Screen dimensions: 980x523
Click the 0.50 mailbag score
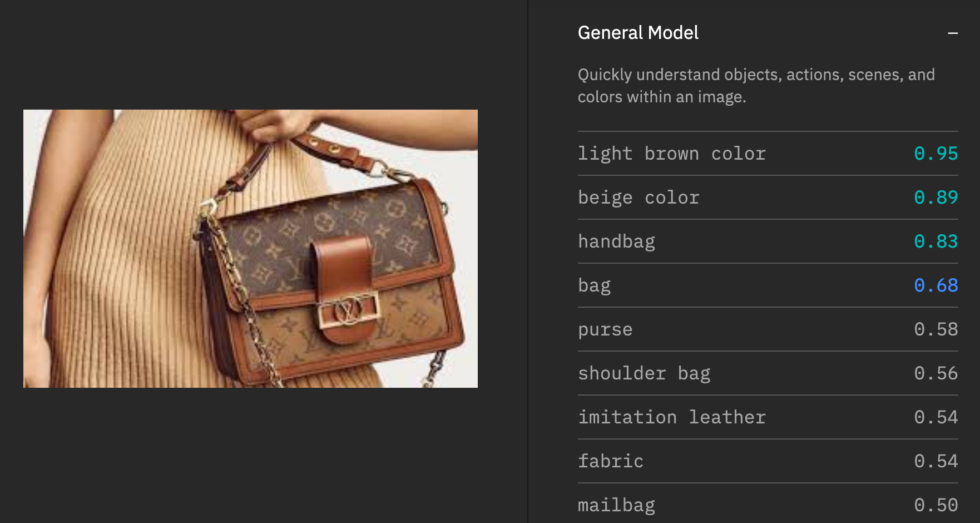click(x=936, y=505)
